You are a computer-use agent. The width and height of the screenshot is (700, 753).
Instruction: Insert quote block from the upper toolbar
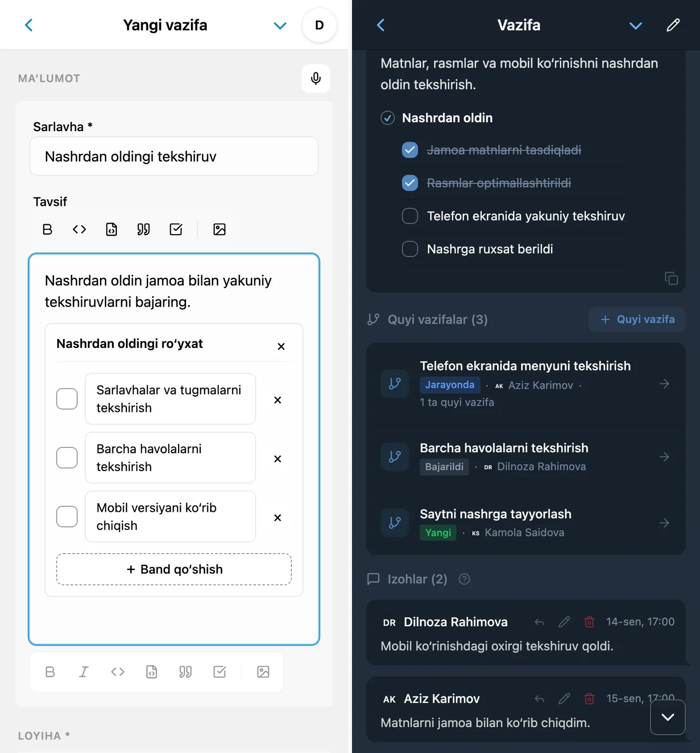tap(144, 229)
